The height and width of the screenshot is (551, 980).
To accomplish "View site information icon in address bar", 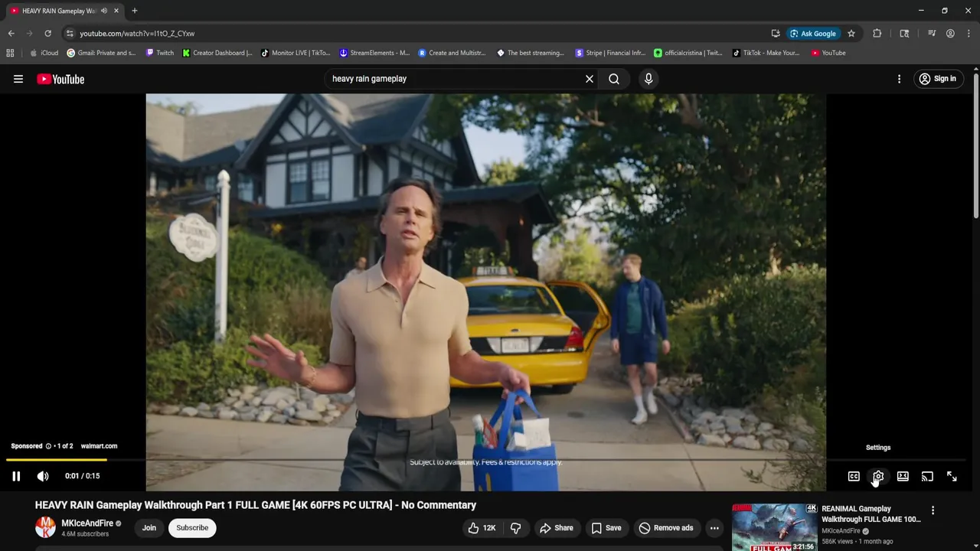I will (x=70, y=34).
